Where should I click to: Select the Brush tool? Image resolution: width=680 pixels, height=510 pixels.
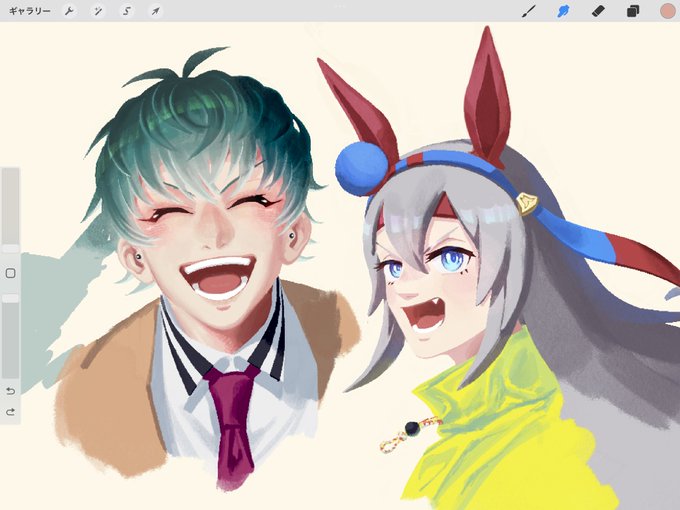(x=529, y=11)
